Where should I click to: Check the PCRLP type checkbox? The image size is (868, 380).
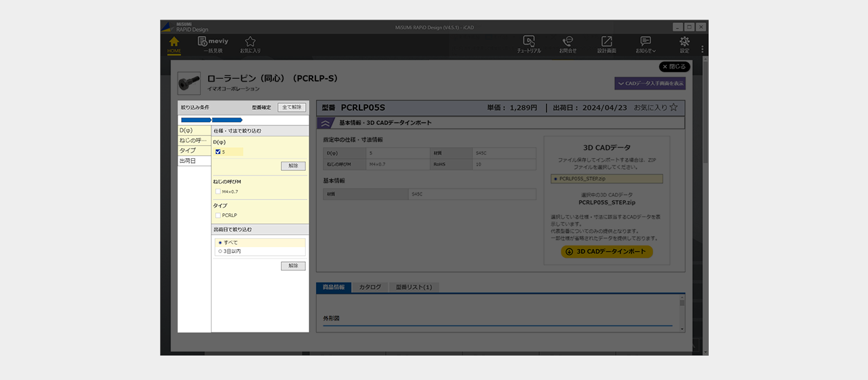(x=218, y=215)
